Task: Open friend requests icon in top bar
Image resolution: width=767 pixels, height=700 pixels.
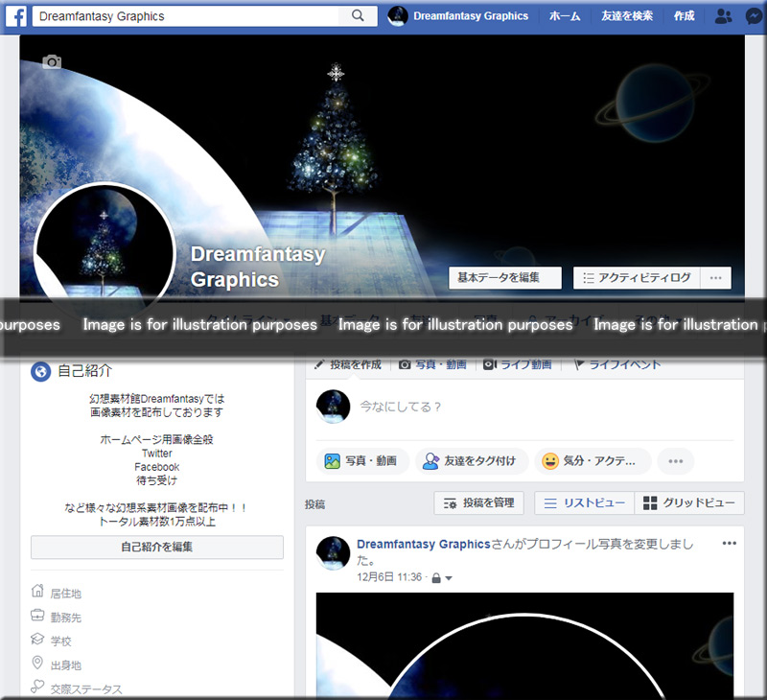Action: click(x=724, y=16)
